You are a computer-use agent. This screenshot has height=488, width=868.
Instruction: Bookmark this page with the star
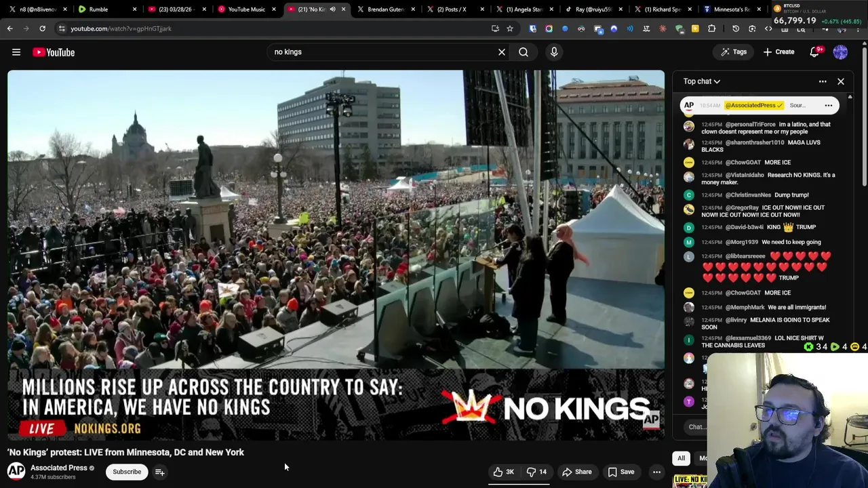pyautogui.click(x=510, y=28)
